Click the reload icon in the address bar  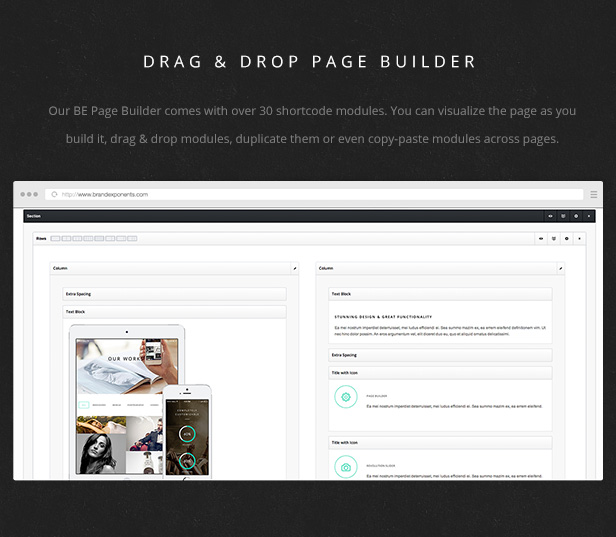pyautogui.click(x=54, y=194)
